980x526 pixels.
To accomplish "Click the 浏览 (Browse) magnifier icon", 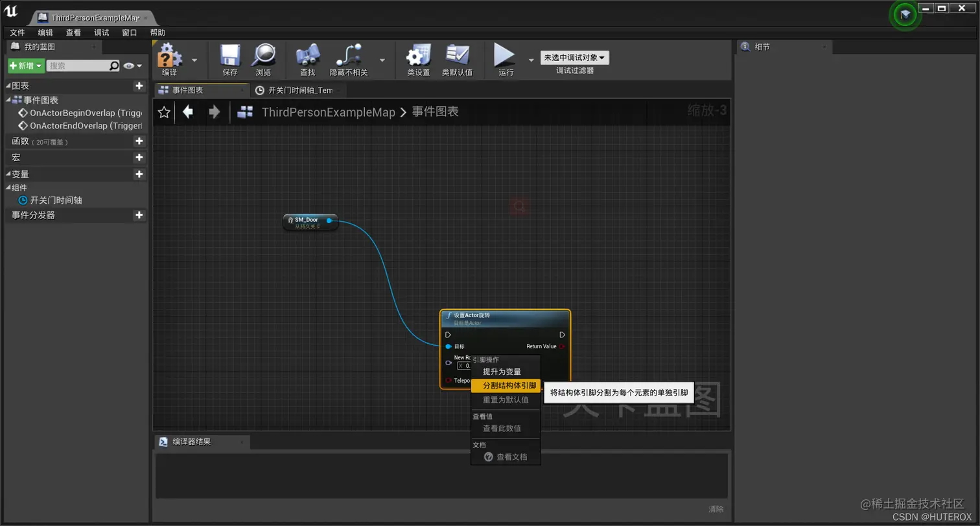I will [263, 55].
